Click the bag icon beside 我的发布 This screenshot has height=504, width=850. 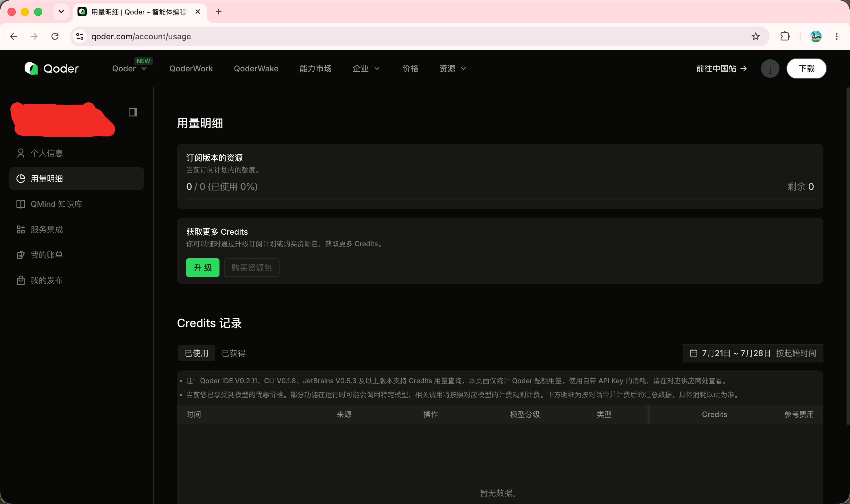pos(21,281)
